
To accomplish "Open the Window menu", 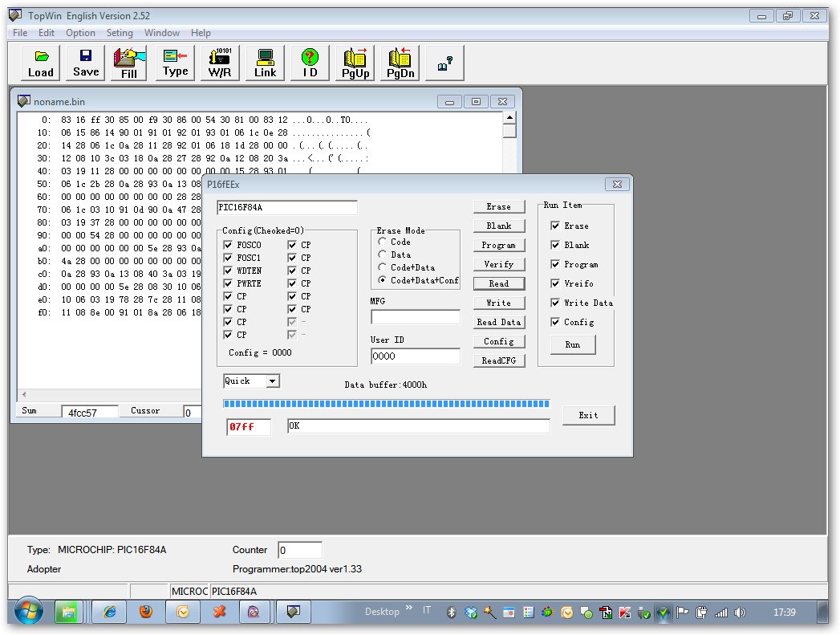I will (x=162, y=33).
